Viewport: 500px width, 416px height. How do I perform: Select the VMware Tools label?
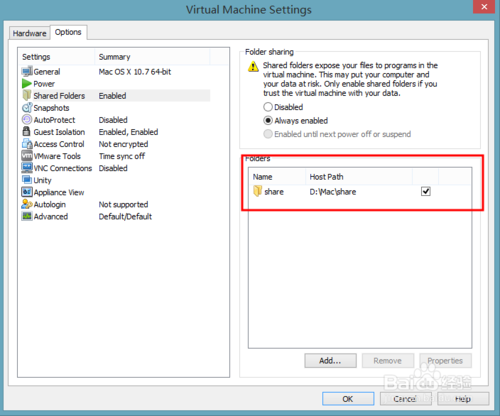tap(57, 156)
